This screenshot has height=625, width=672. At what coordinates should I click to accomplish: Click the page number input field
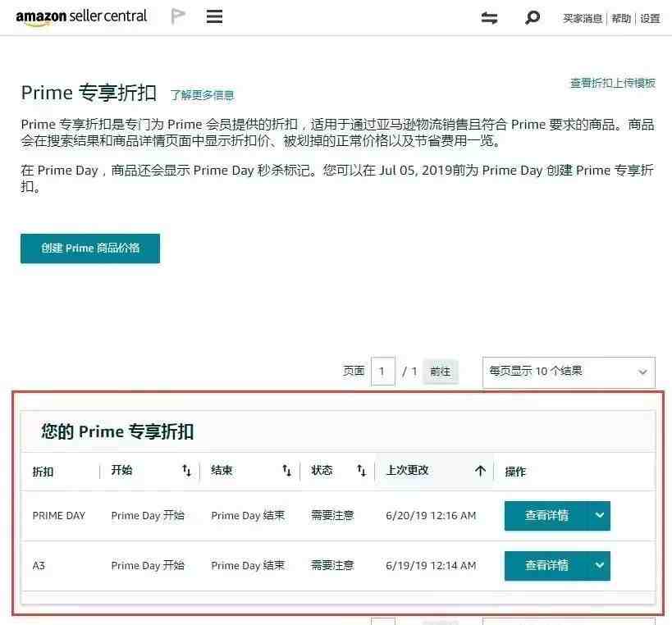click(x=382, y=372)
